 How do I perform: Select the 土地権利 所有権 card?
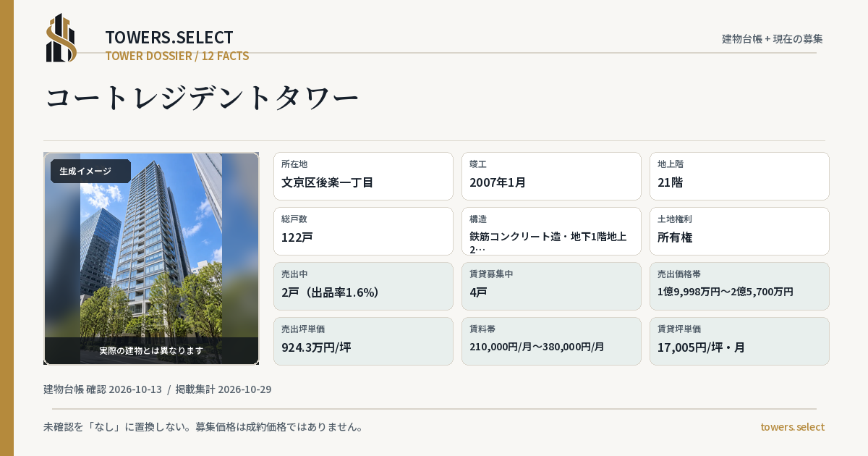(739, 231)
